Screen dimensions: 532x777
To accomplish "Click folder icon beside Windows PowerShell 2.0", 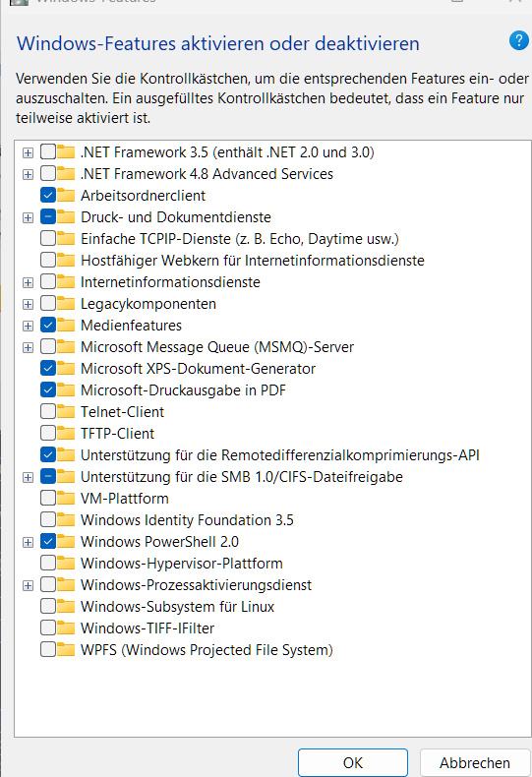I will 66,541.
